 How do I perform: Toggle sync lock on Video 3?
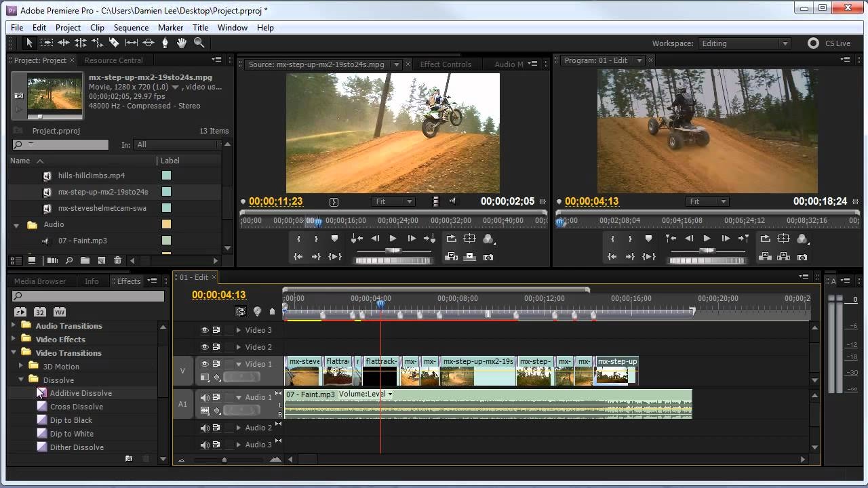[217, 330]
